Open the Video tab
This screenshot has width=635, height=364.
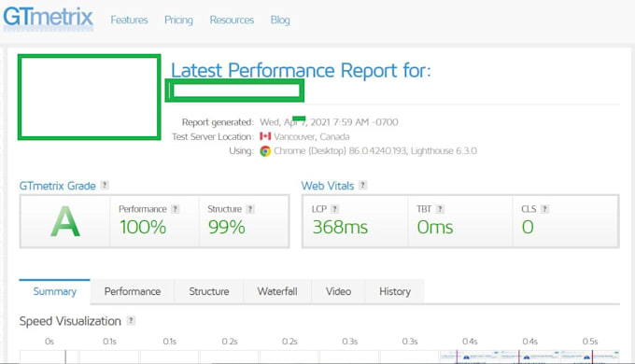pos(339,291)
